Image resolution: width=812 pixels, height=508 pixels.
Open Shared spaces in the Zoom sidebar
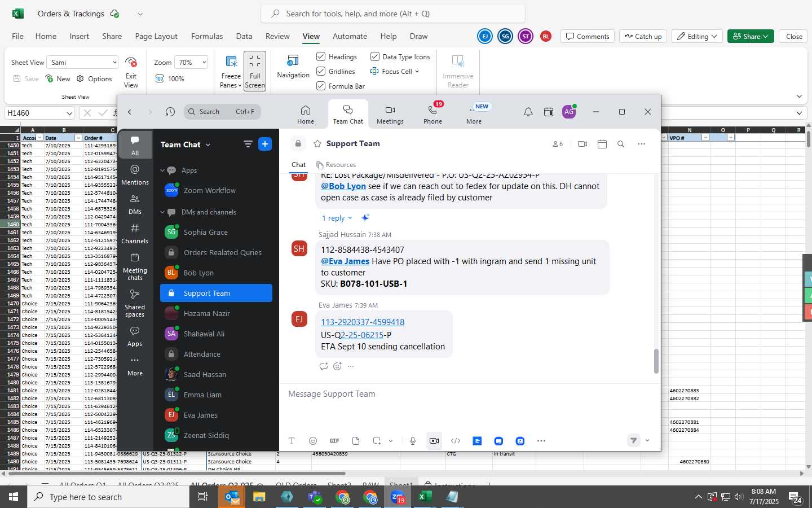135,303
